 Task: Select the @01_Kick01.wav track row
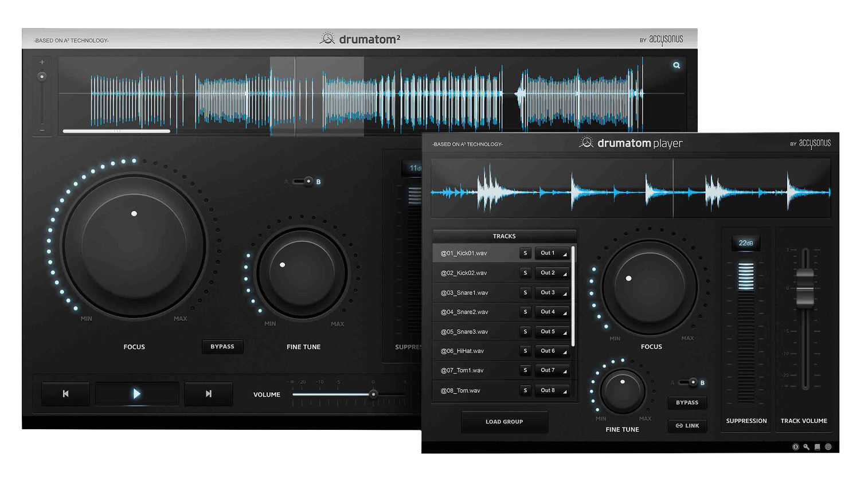(502, 253)
